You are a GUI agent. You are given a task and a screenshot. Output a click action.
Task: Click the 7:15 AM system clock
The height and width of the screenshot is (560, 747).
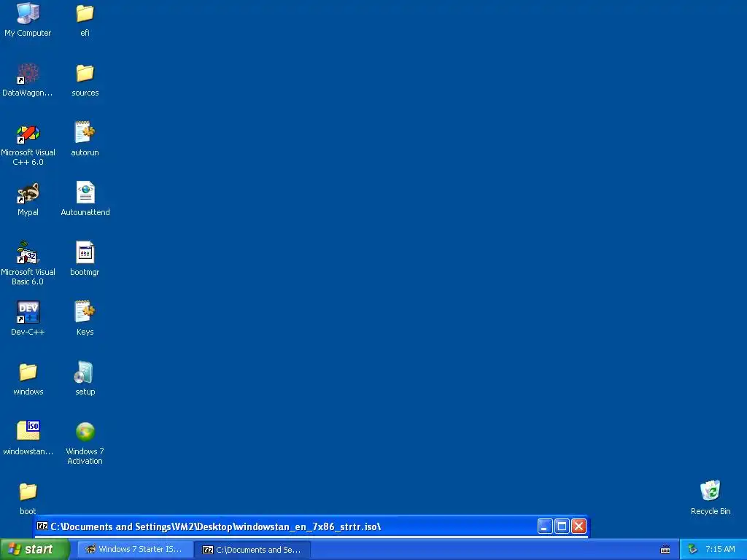pyautogui.click(x=720, y=550)
